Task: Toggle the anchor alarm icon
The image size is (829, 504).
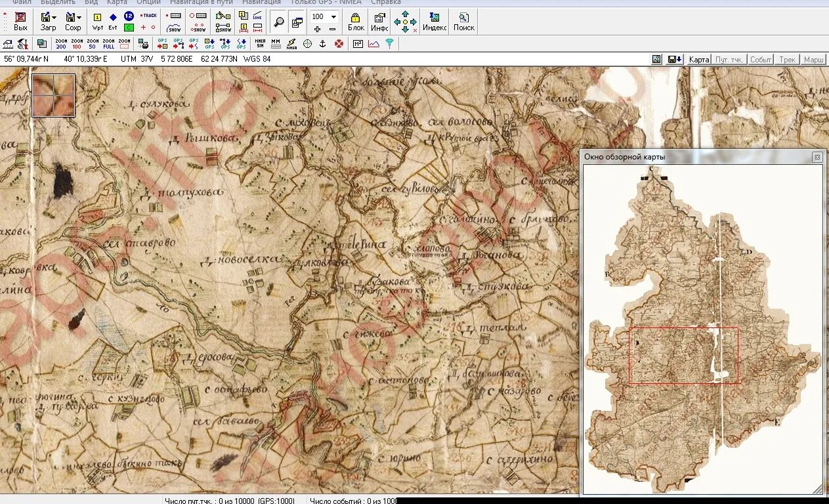Action: 322,44
